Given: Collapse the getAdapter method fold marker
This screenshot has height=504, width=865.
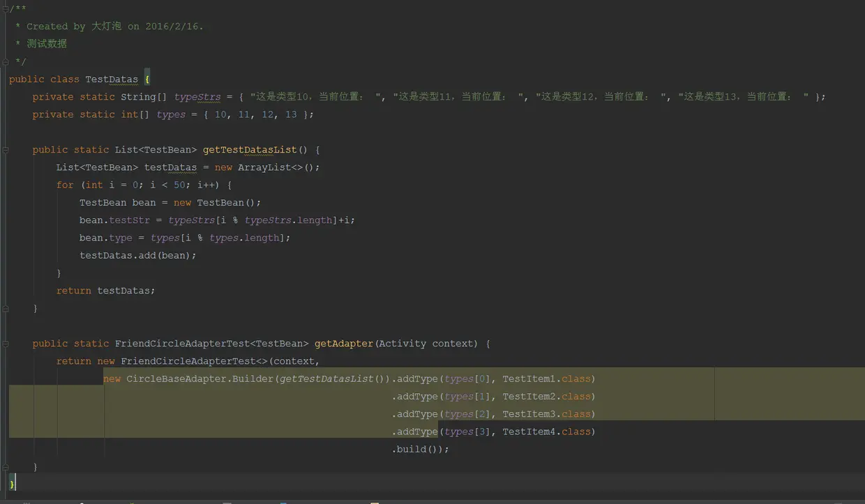Looking at the screenshot, I should click(5, 344).
